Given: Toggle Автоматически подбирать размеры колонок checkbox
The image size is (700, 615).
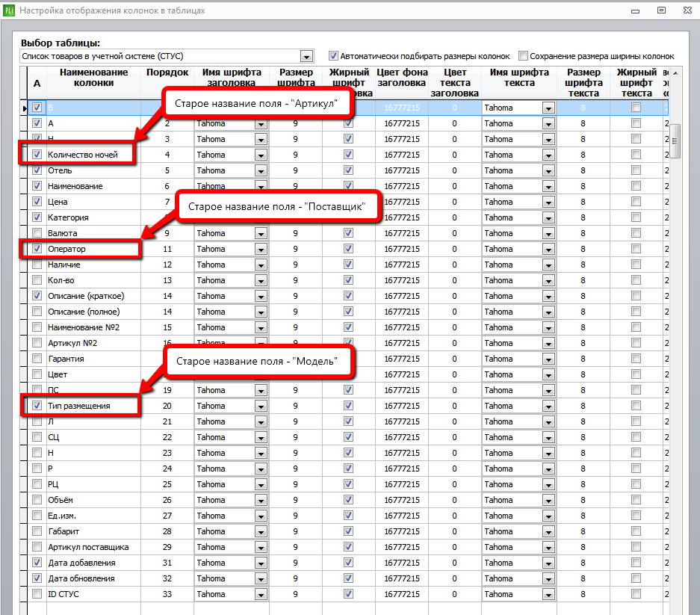Looking at the screenshot, I should (x=333, y=56).
